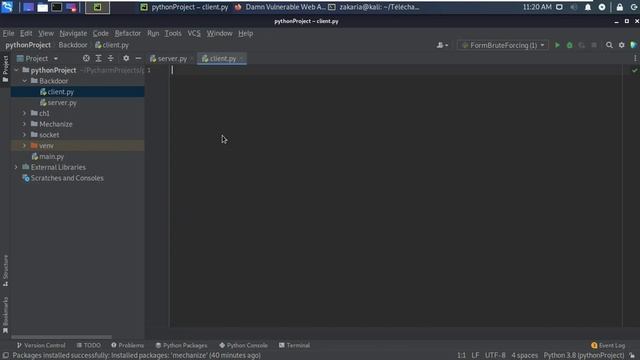The width and height of the screenshot is (640, 360).
Task: Click Backdoor in the breadcrumb bar
Action: pyautogui.click(x=73, y=45)
